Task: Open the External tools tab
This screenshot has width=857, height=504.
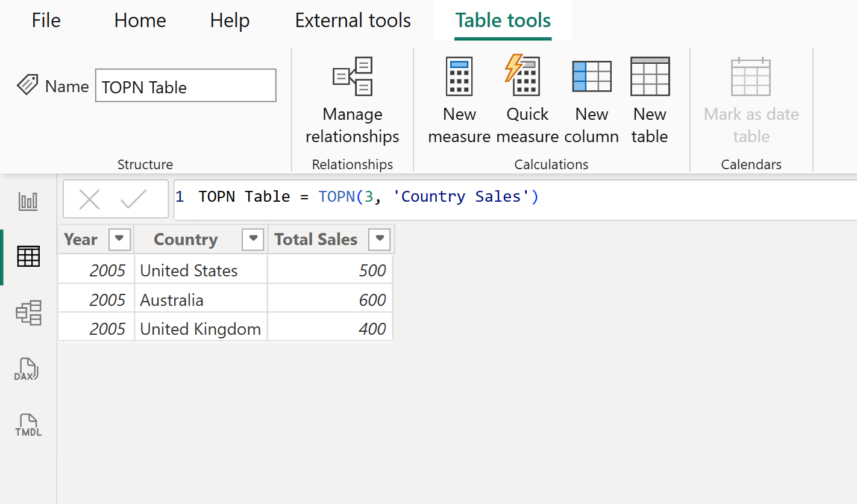Action: 353,20
